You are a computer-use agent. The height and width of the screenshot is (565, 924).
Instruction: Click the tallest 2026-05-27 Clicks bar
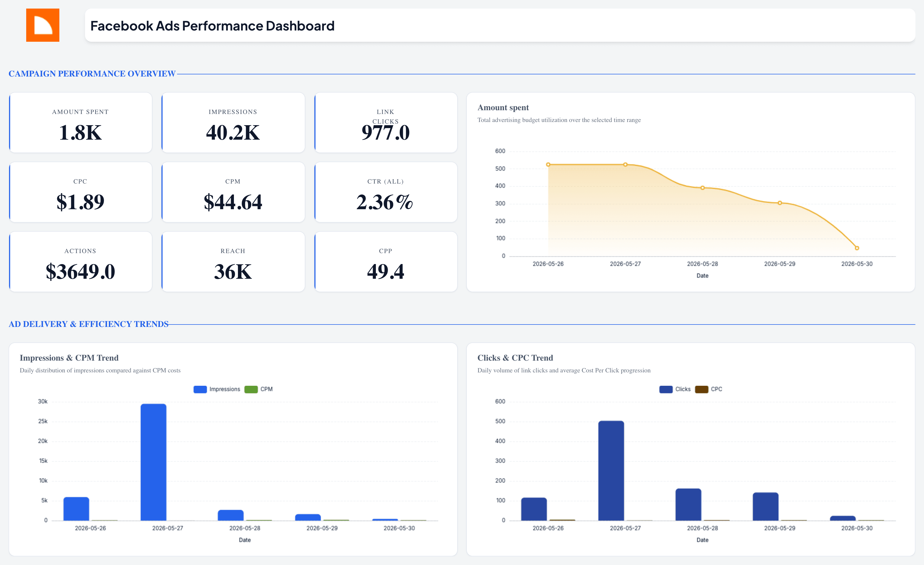(611, 471)
